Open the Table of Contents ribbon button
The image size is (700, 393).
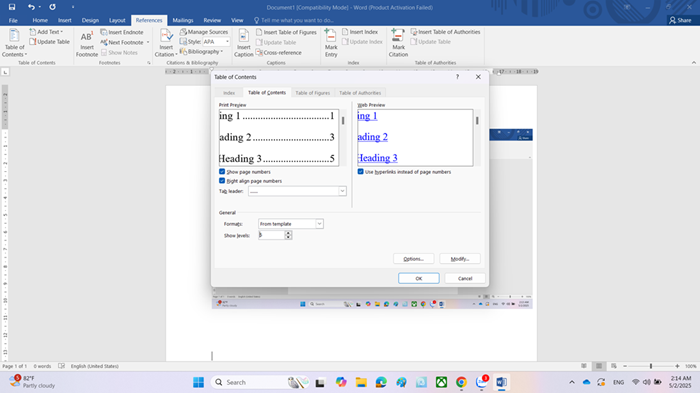[14, 43]
